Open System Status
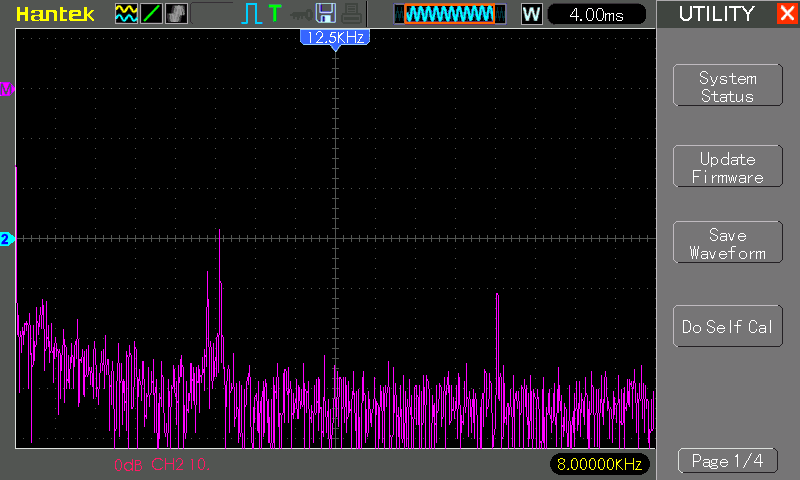This screenshot has width=800, height=480. click(x=728, y=85)
